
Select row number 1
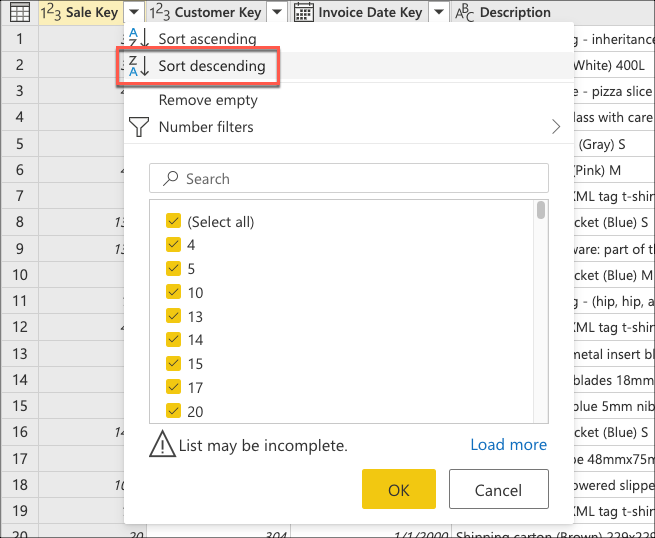(20, 39)
